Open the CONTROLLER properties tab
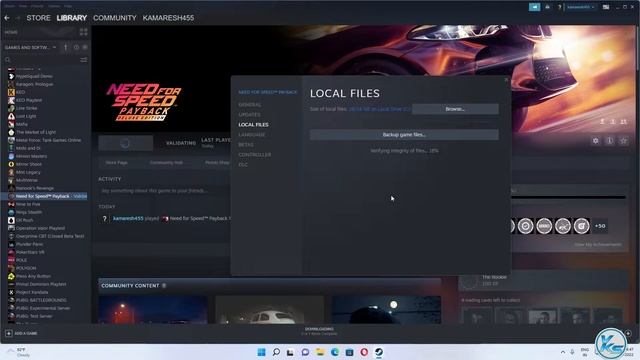640x360 pixels. pos(255,155)
